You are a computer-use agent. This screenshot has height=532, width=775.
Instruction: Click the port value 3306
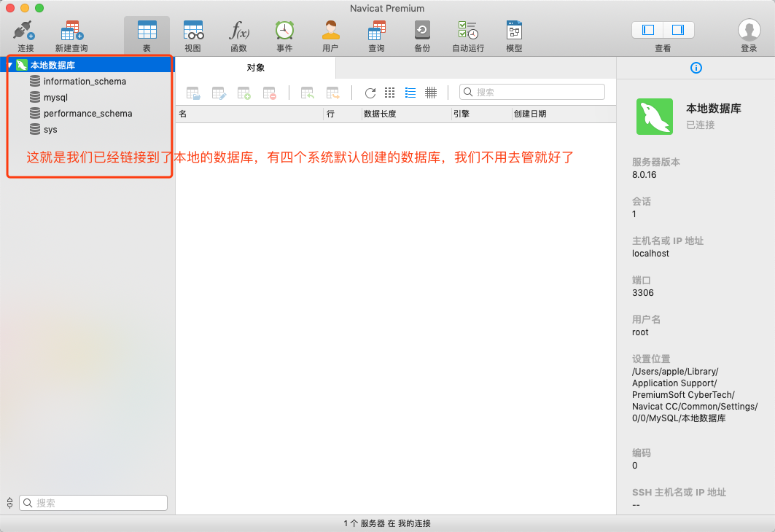[x=643, y=293]
